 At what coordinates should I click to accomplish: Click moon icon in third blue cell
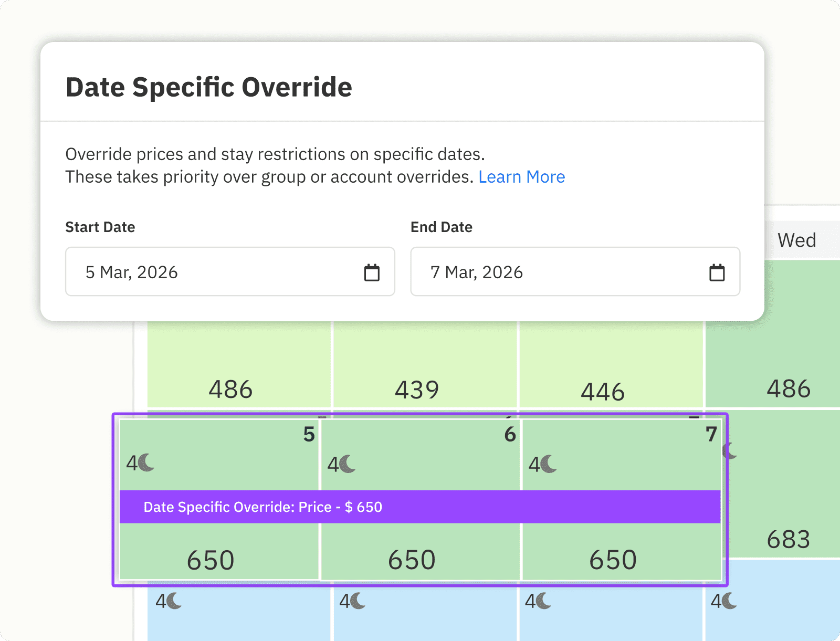point(544,601)
